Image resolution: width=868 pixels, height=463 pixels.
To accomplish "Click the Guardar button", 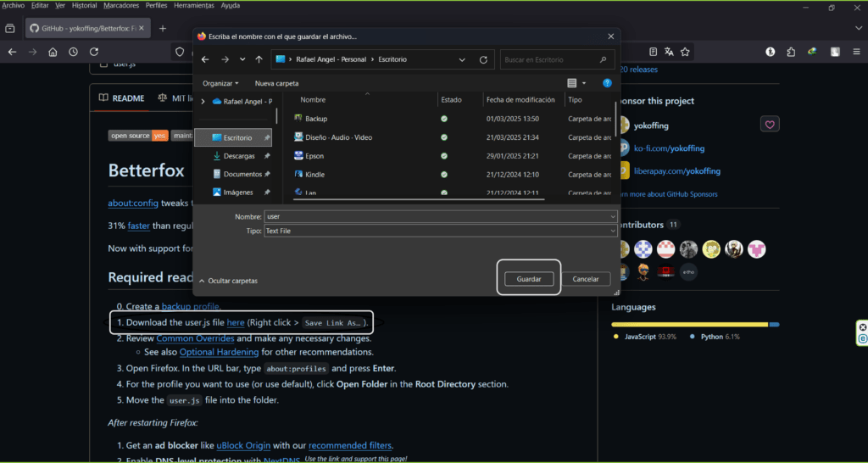I will point(528,279).
